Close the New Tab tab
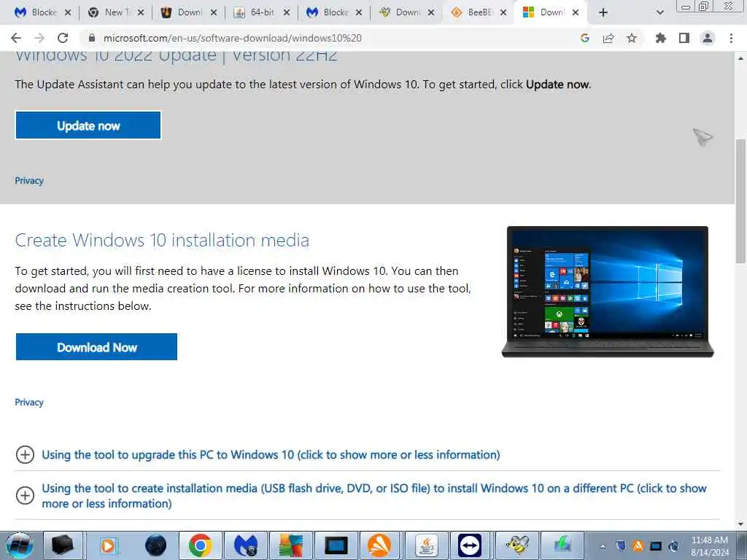Viewport: 747px width, 560px height. [141, 12]
